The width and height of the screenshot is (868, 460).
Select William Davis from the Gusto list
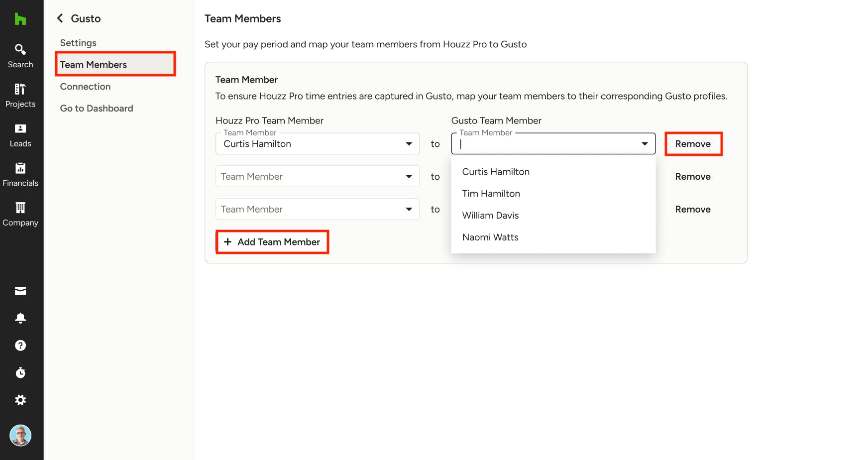click(x=553, y=216)
